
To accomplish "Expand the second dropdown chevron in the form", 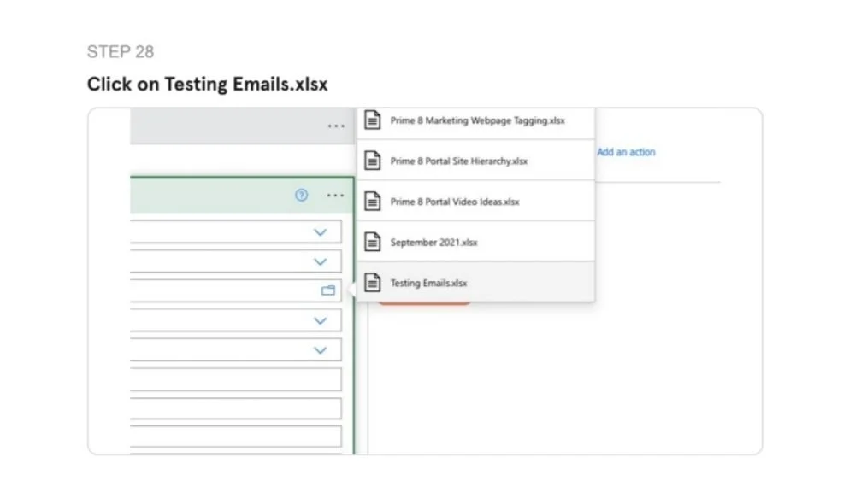I will point(320,261).
